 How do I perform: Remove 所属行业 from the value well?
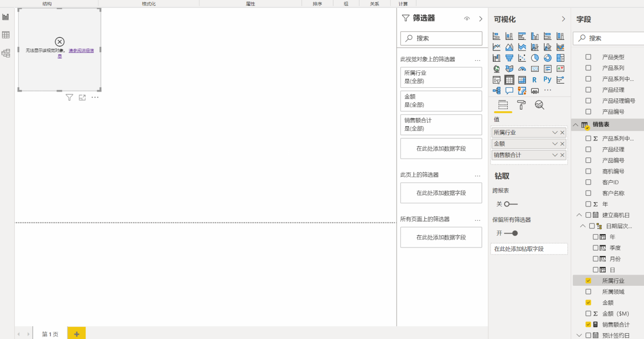(x=563, y=133)
